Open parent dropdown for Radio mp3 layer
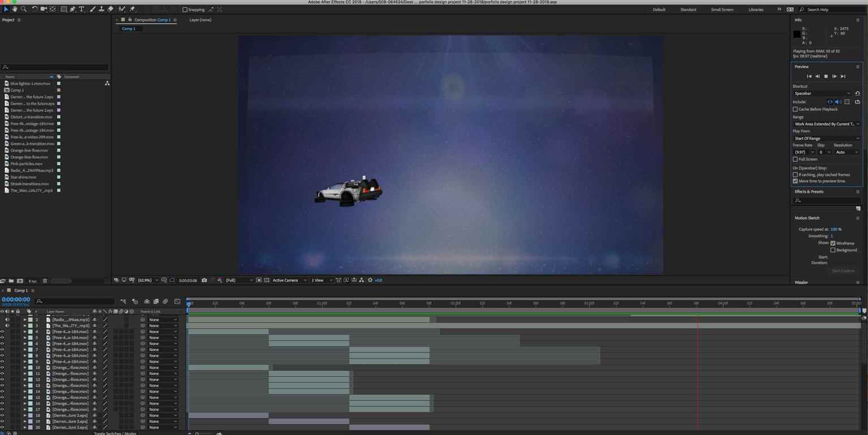 [x=163, y=320]
